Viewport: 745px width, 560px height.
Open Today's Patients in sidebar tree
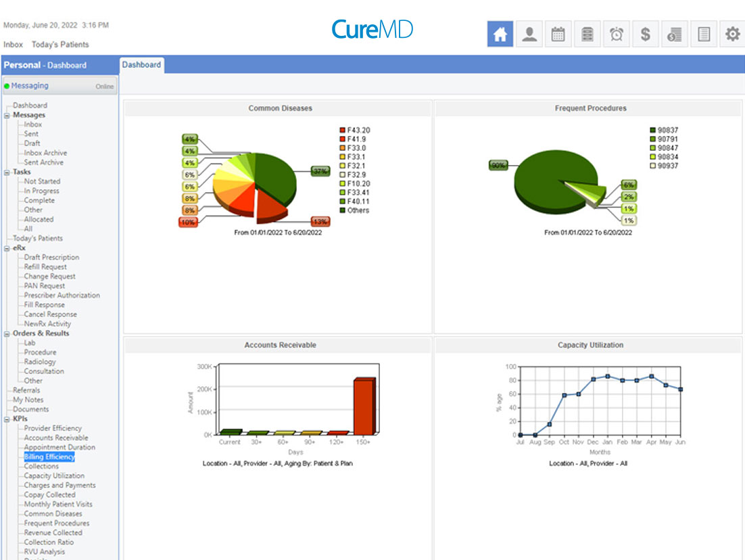pyautogui.click(x=38, y=238)
